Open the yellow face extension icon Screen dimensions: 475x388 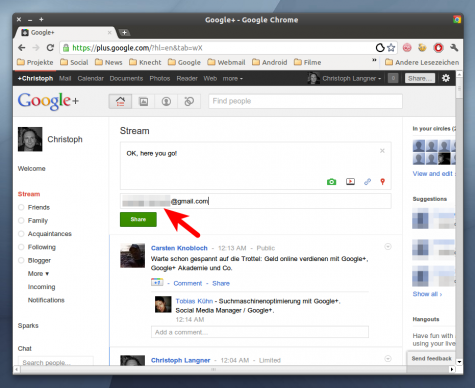[x=422, y=48]
